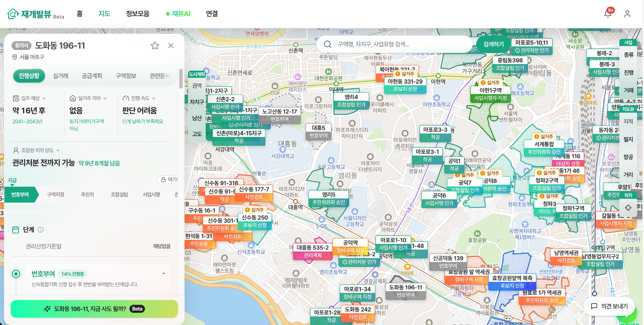Switch to the 공급계획 tab
This screenshot has width=644, height=325.
(92, 76)
